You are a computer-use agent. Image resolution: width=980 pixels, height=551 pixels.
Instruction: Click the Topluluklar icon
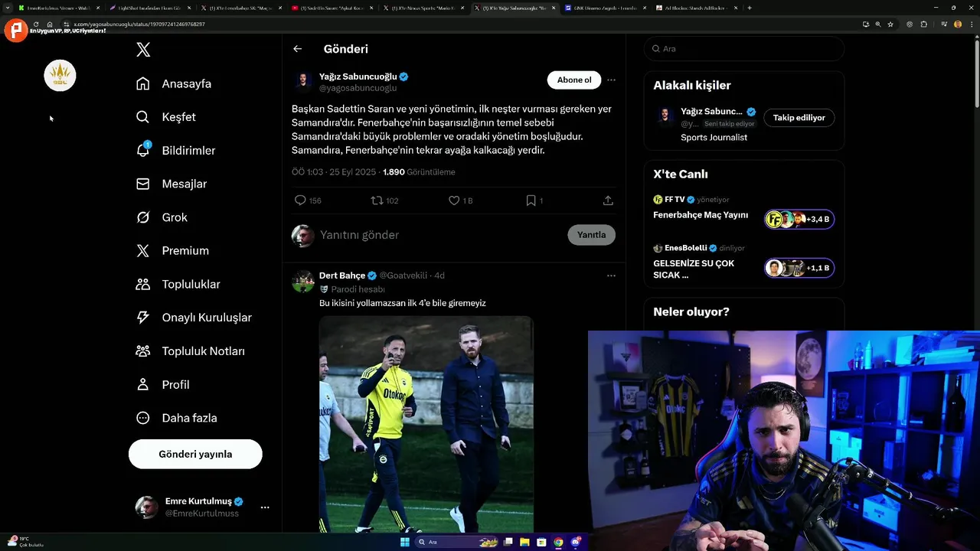coord(143,284)
